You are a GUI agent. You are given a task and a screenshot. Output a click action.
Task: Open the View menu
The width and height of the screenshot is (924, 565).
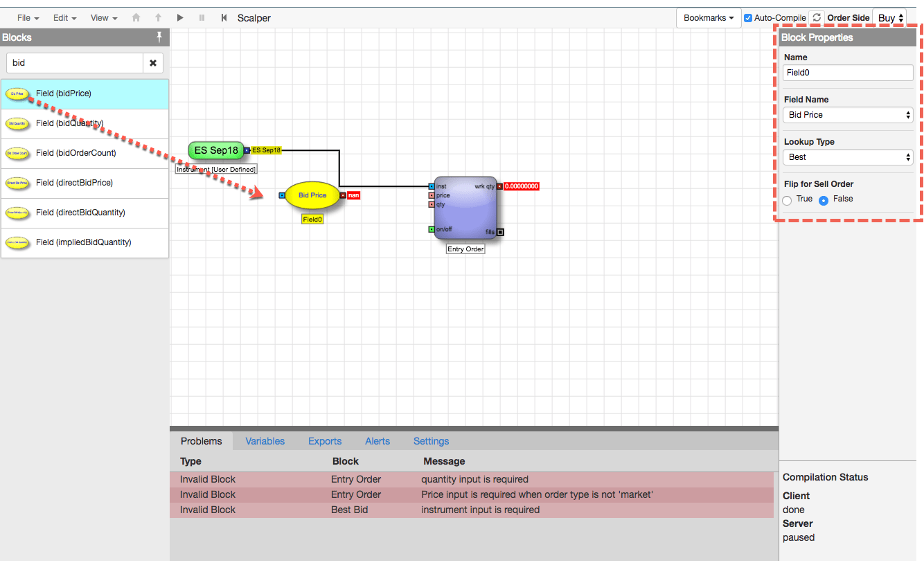click(x=104, y=18)
